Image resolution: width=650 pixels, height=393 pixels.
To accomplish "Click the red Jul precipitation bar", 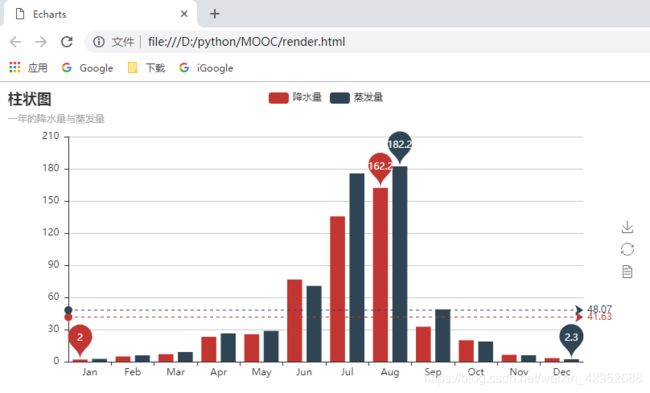I will [x=337, y=289].
